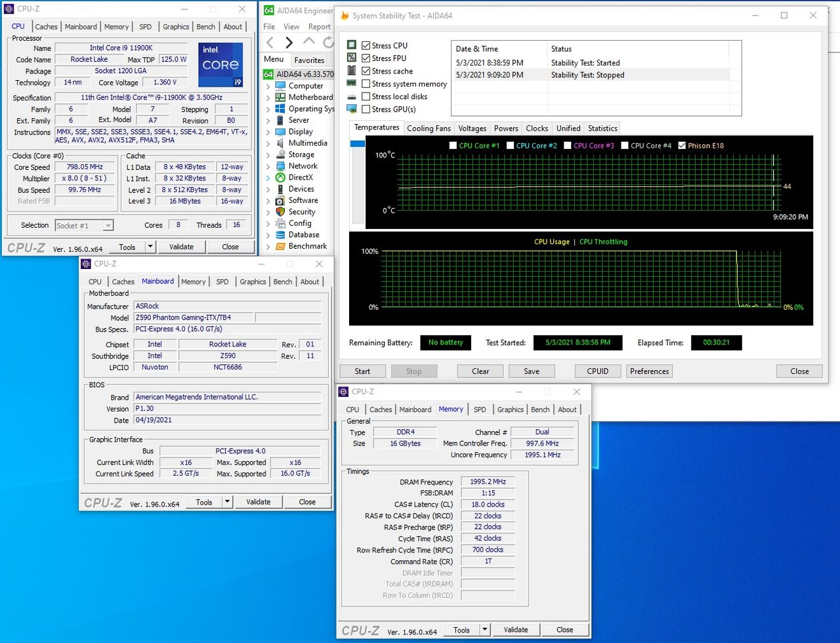Viewport: 840px width, 643px height.
Task: Open the Bench tab in CPU-Z Mainboard window
Action: [x=283, y=282]
